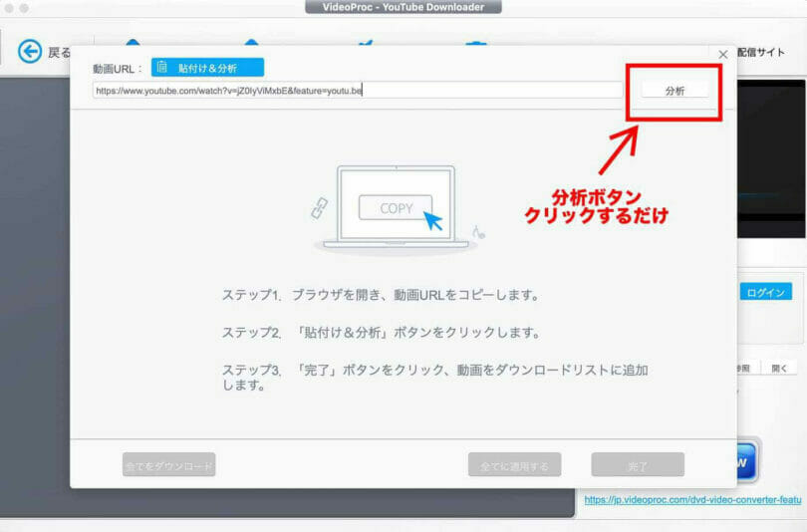Viewport: 807px width, 532px height.
Task: Click the 全てに適用する button
Action: (x=514, y=465)
